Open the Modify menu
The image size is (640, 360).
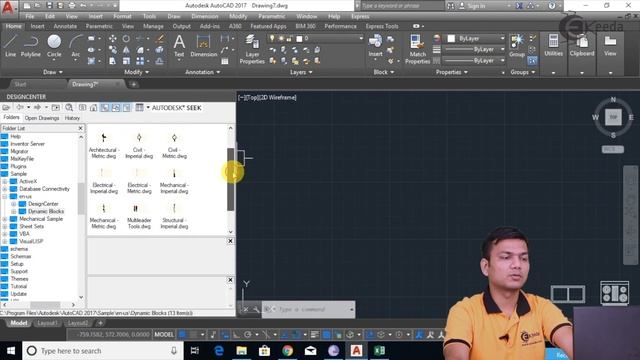click(238, 16)
